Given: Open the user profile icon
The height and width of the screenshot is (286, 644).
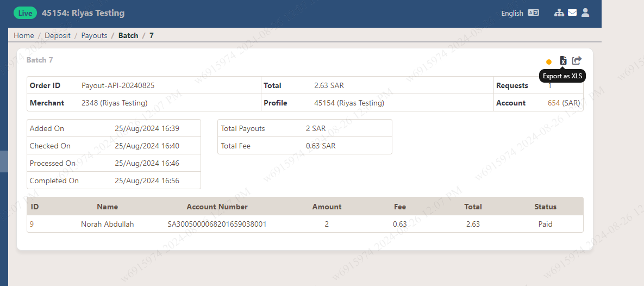Looking at the screenshot, I should pyautogui.click(x=585, y=13).
